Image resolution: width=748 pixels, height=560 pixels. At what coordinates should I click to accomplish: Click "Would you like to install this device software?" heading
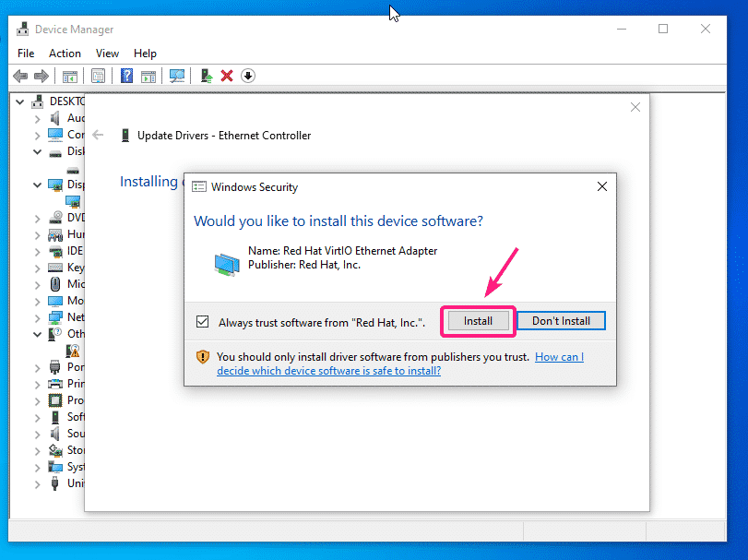(x=338, y=220)
